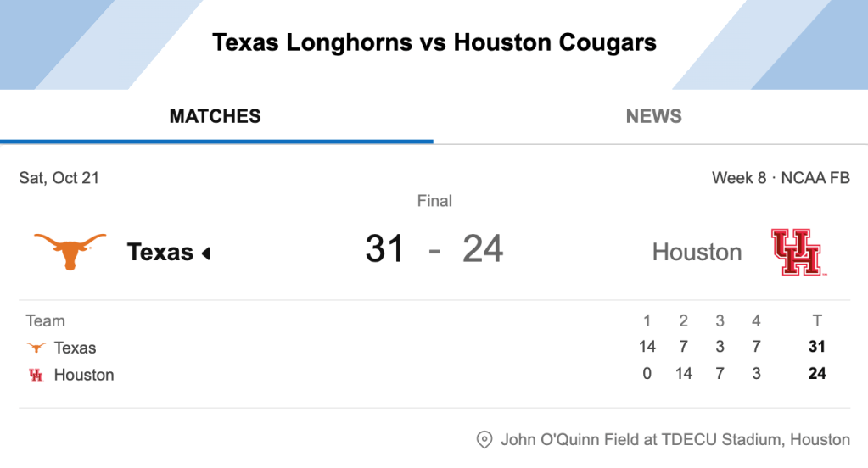Click the Week 8 · NCAA FB label
The height and width of the screenshot is (468, 868).
780,178
